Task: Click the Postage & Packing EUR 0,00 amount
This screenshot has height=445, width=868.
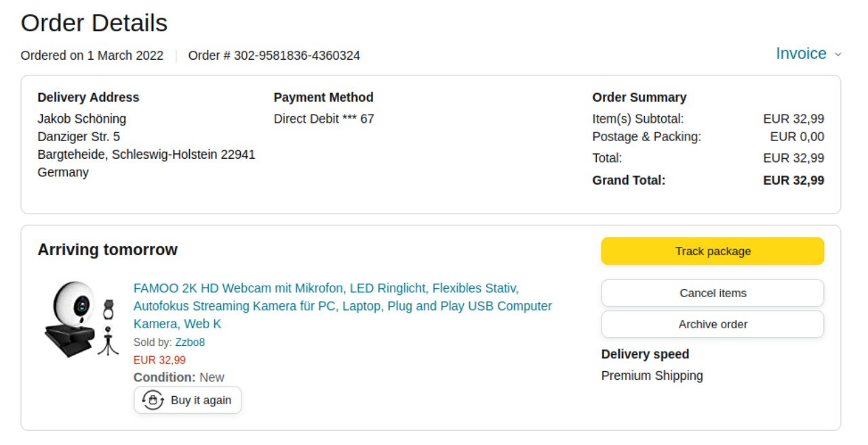Action: tap(797, 136)
